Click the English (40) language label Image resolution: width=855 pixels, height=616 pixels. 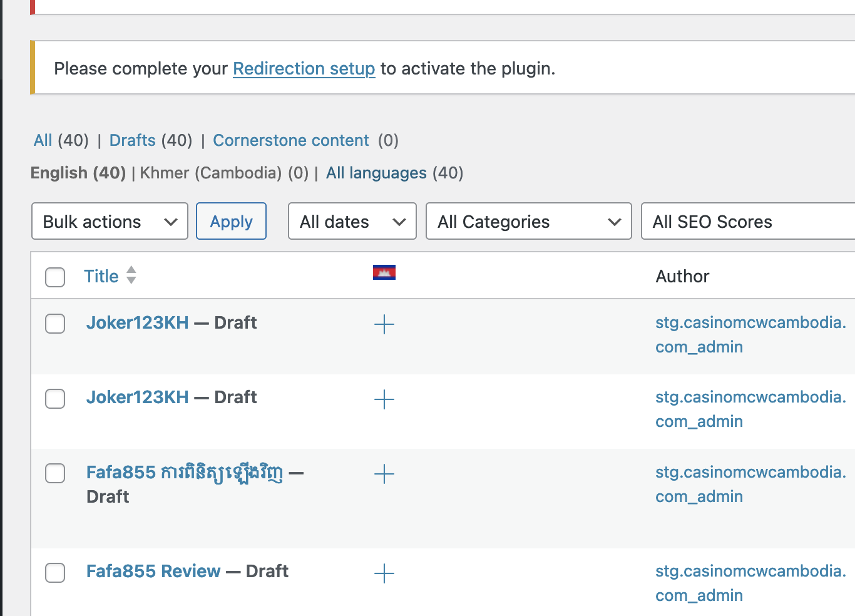tap(78, 173)
